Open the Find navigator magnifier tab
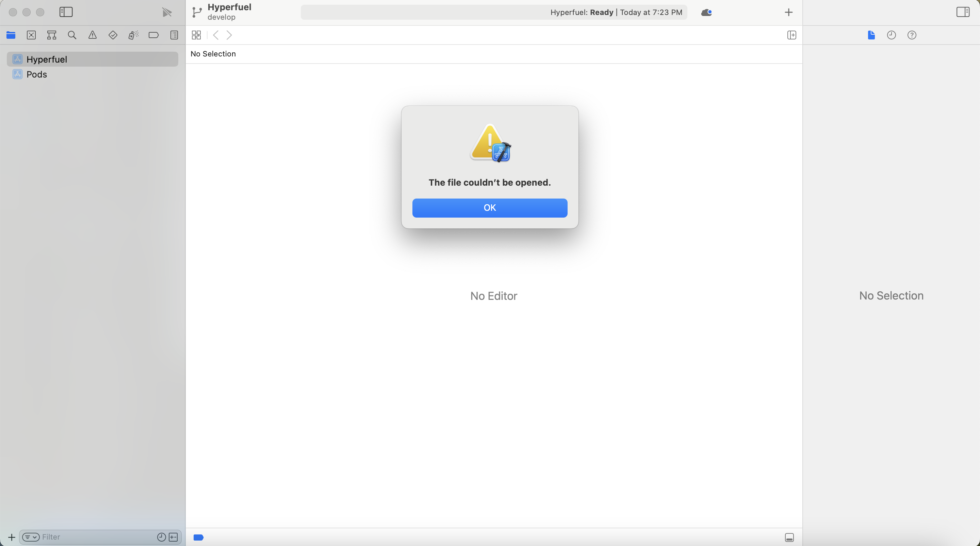Screen dimensions: 980x546 [x=72, y=35]
